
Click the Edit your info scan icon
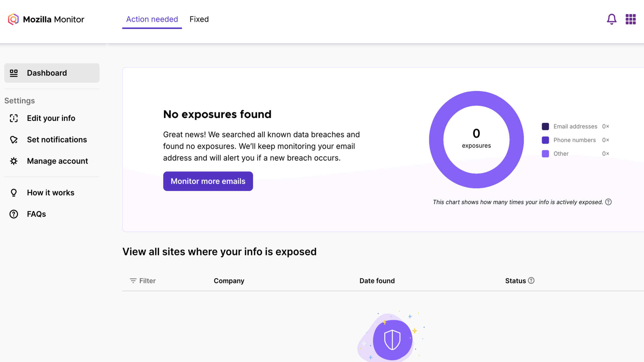[x=14, y=118]
